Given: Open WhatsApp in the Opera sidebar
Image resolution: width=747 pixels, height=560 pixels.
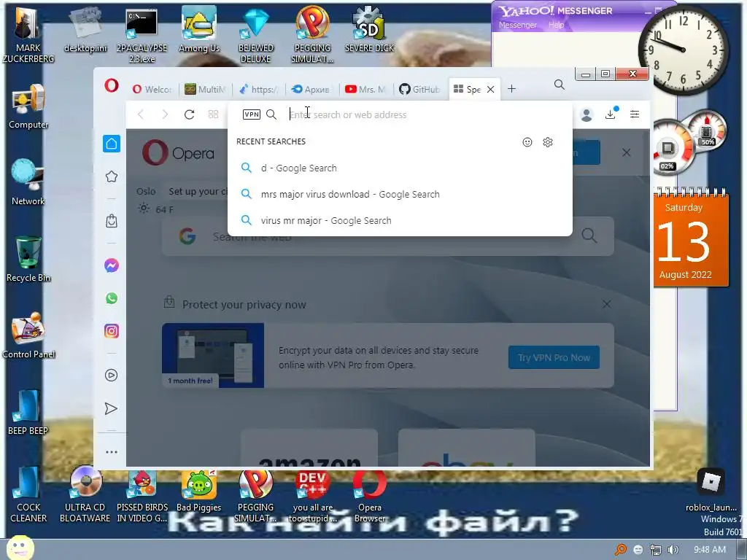Looking at the screenshot, I should pos(112,298).
